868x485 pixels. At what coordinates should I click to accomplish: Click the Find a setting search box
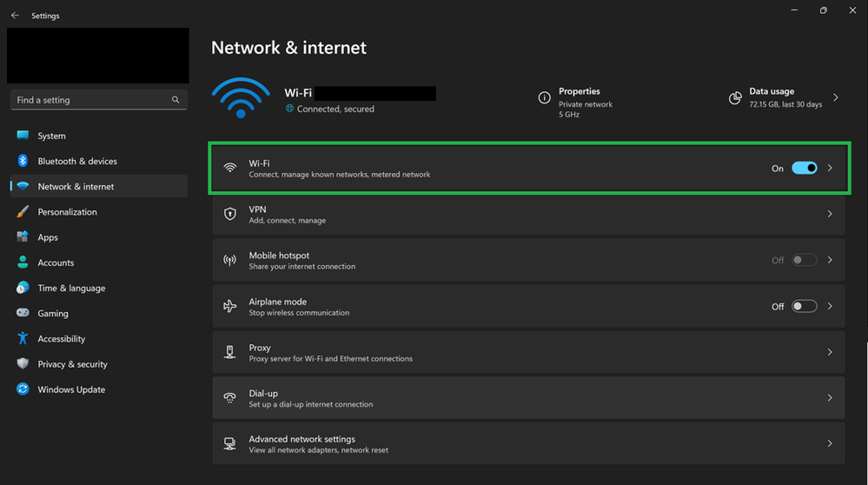coord(91,100)
